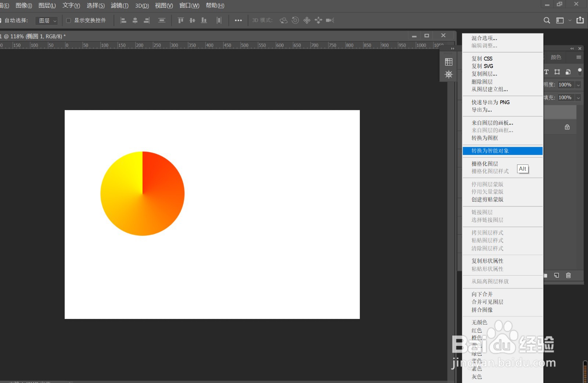
Task: Click the distribute vertically icon
Action: (x=162, y=20)
